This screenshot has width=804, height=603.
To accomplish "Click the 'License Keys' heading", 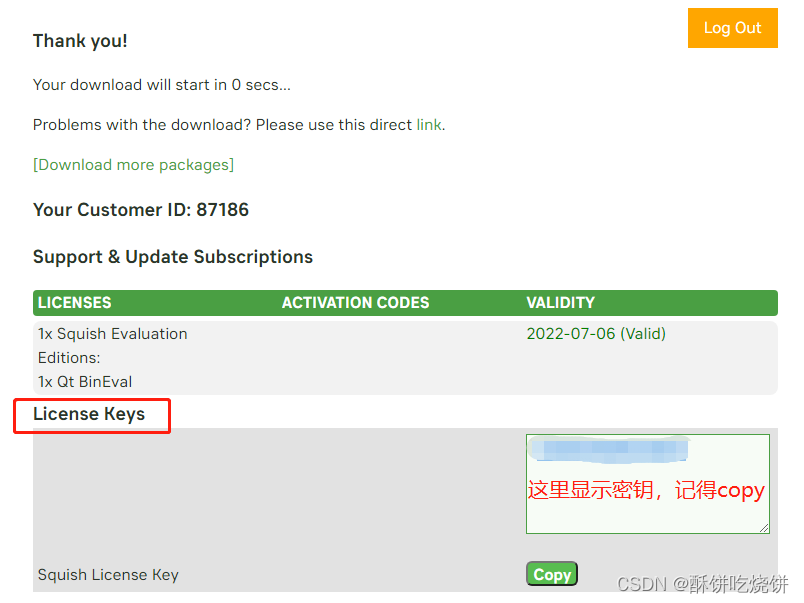I will (x=89, y=414).
